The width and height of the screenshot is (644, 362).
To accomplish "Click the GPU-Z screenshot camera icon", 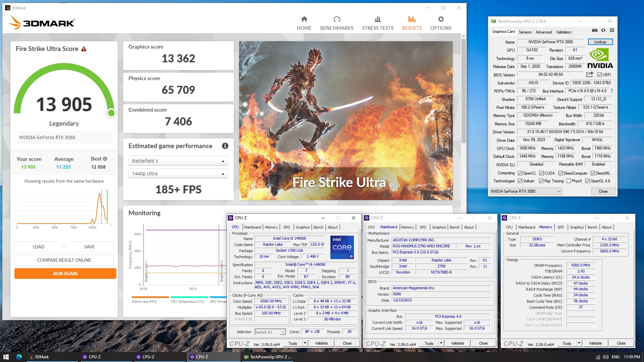I will coord(594,30).
